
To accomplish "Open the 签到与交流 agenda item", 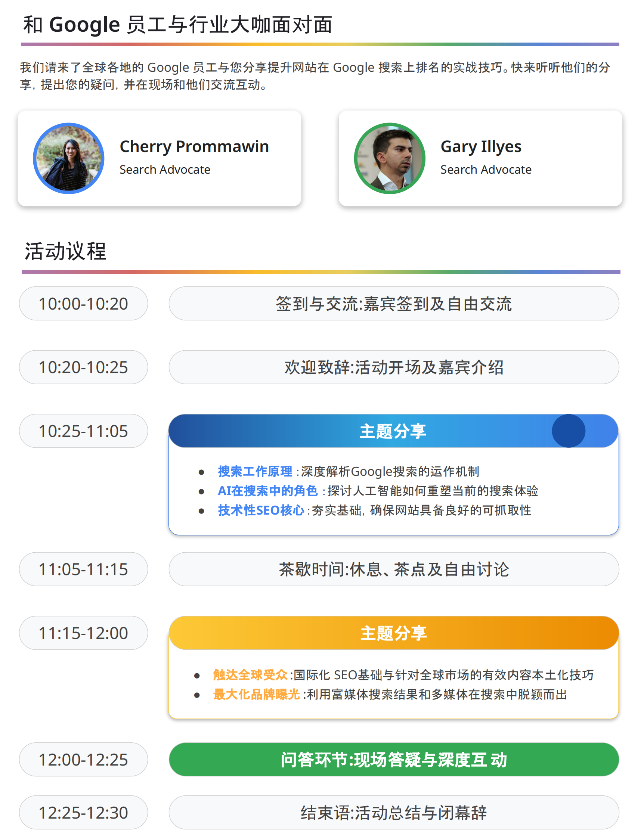I will coord(394,304).
